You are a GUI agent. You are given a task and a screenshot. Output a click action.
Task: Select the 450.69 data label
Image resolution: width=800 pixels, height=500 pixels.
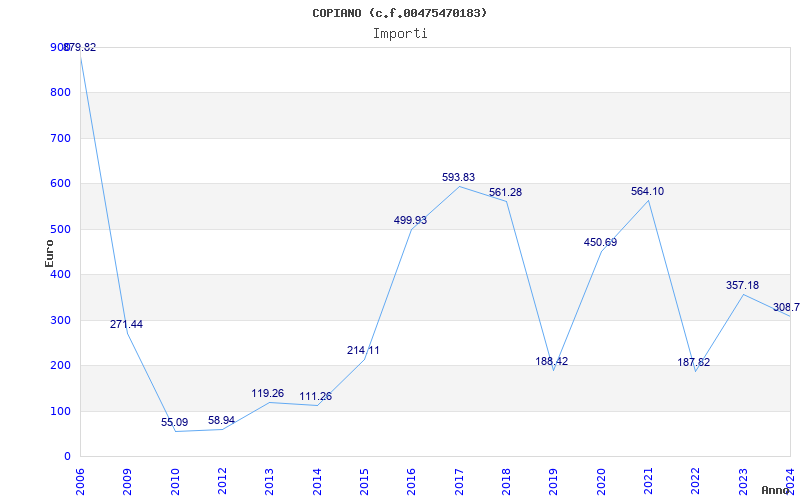click(600, 242)
